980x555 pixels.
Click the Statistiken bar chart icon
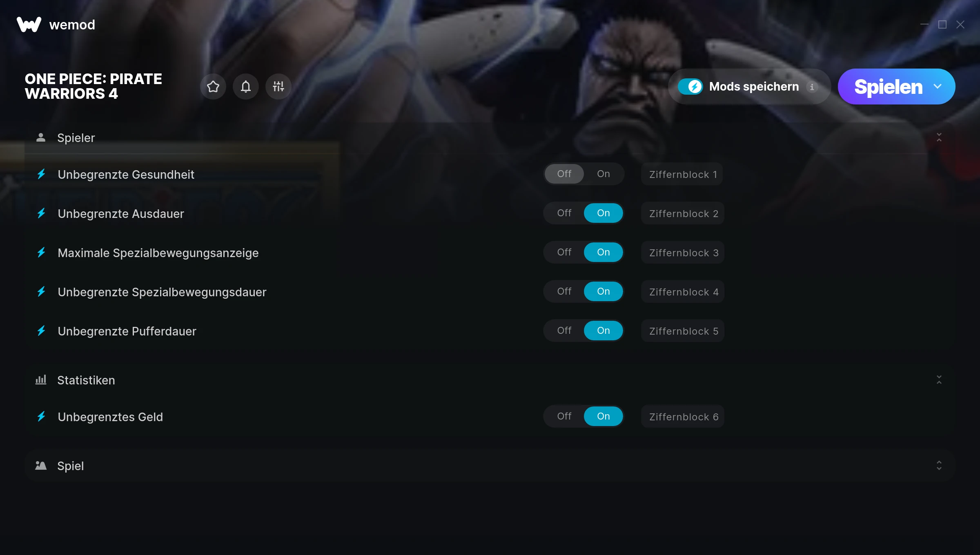point(41,380)
